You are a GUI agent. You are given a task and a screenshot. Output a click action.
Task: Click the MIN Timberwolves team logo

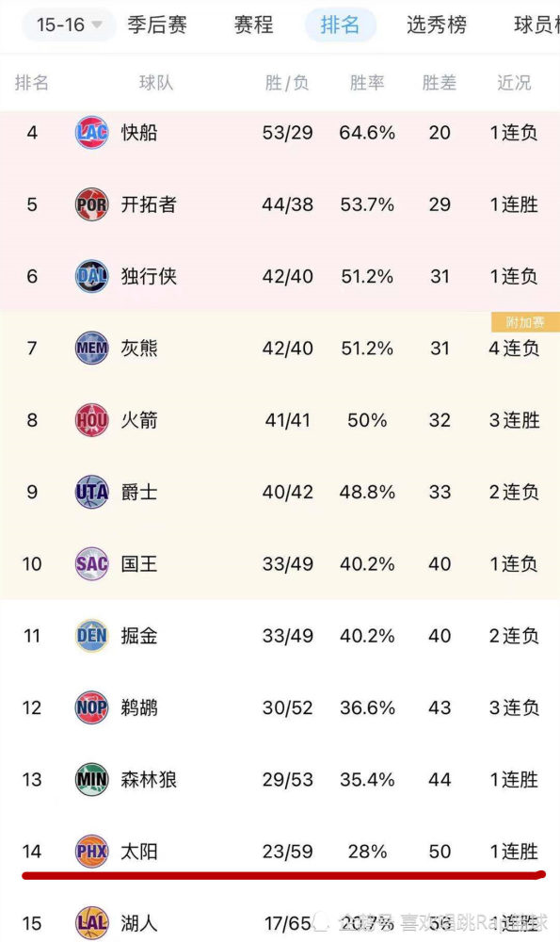(x=92, y=779)
